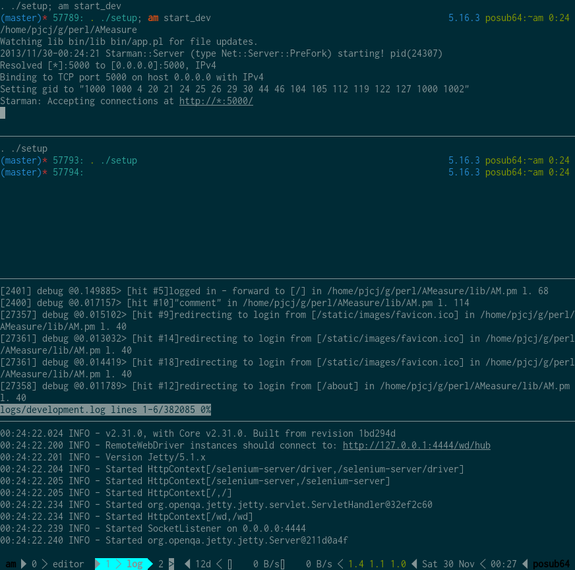Click the '[27361] debug ... [hit #18]redirecting' line
This screenshot has height=570, width=575.
288,368
